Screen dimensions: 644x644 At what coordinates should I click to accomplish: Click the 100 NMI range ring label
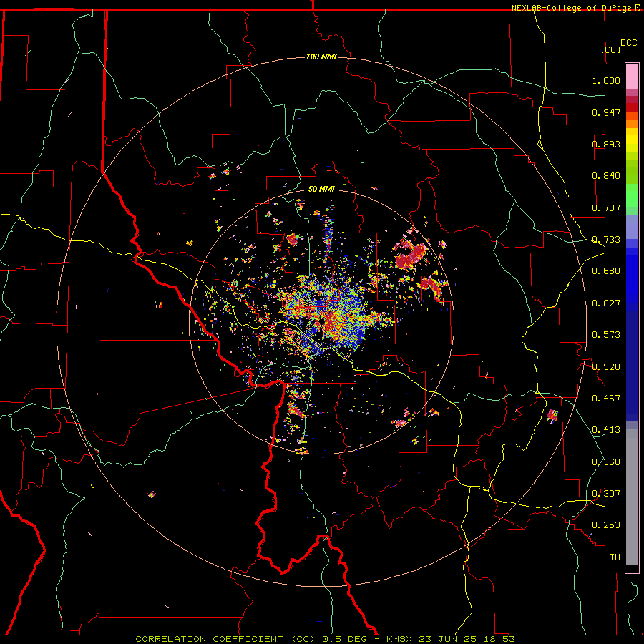point(321,57)
